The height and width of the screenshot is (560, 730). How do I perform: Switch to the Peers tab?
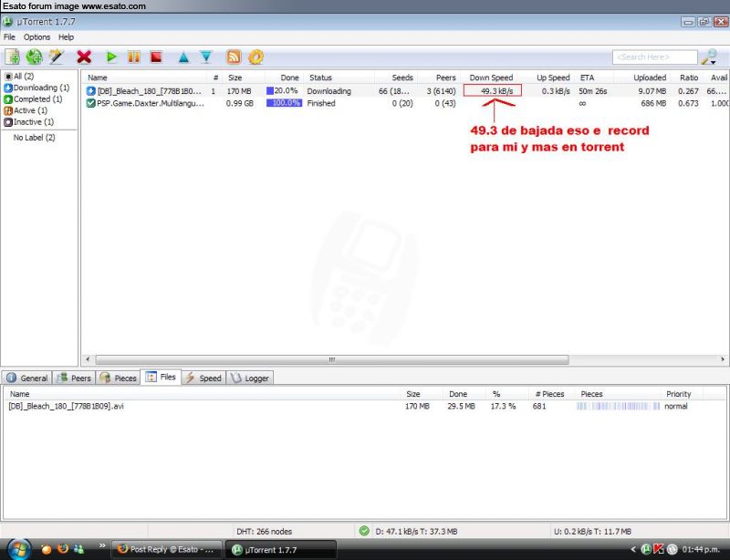click(x=74, y=378)
